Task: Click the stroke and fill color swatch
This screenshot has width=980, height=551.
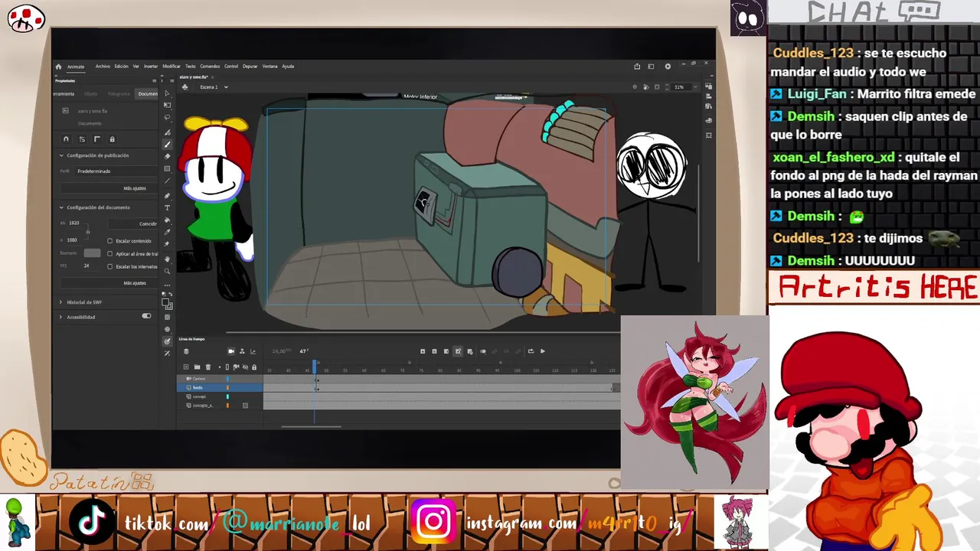Action: tap(168, 303)
